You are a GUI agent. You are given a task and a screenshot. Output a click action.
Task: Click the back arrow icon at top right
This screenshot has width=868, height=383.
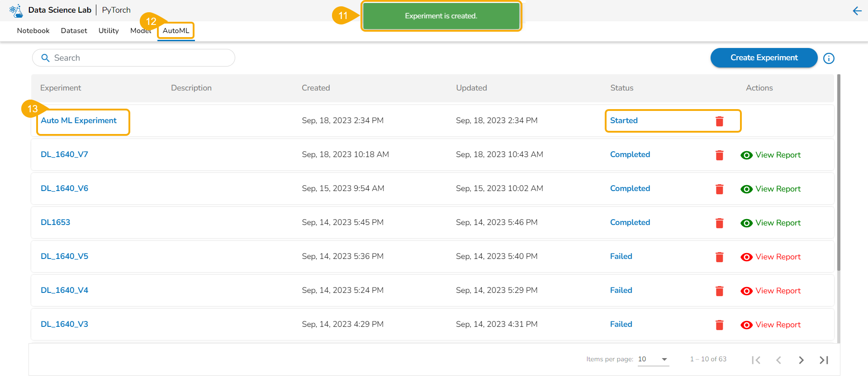coord(857,11)
